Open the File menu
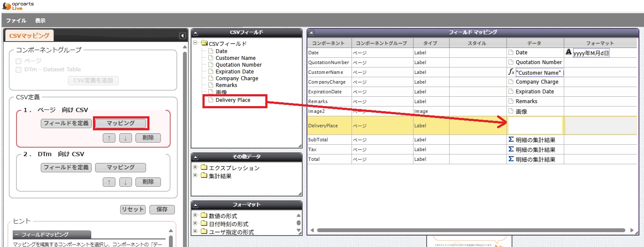Screen dimensions: 644x247 [x=16, y=21]
